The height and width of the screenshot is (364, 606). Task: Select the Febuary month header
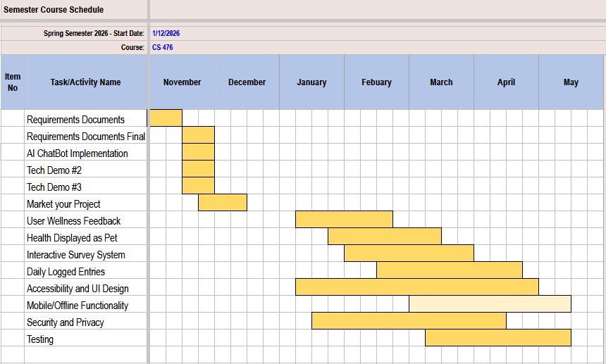pos(376,82)
